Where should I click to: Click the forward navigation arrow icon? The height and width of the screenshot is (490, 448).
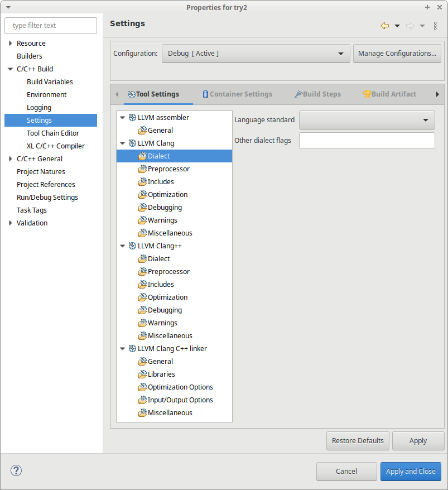[x=410, y=26]
